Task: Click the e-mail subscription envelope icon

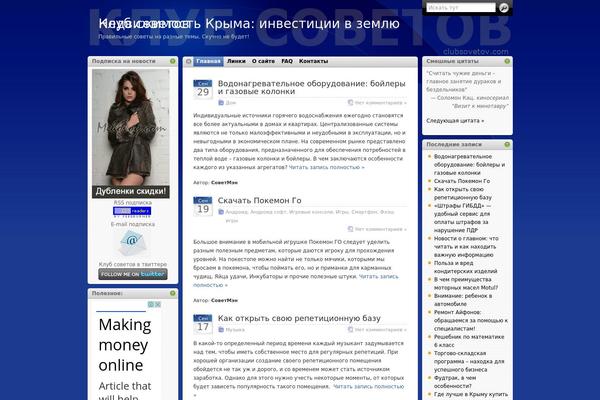Action: 131,242
